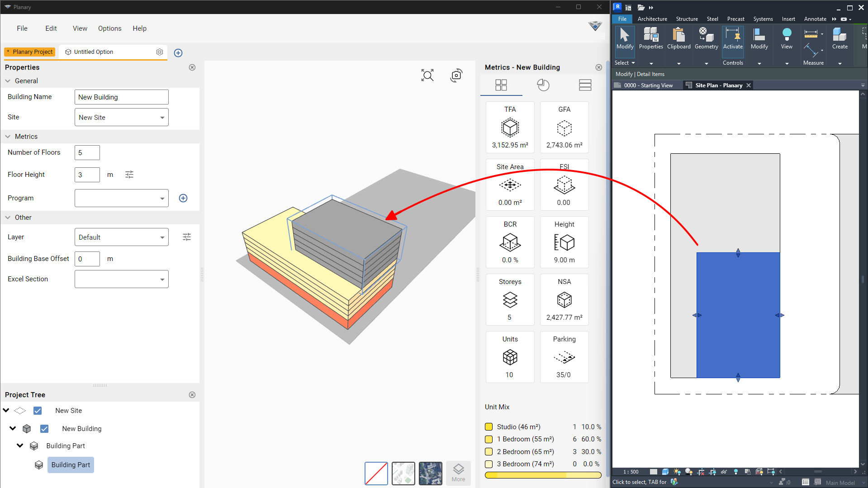Toggle 2 Bedroom (65 m²) unit mix checkbox
This screenshot has width=868, height=488.
(x=489, y=452)
